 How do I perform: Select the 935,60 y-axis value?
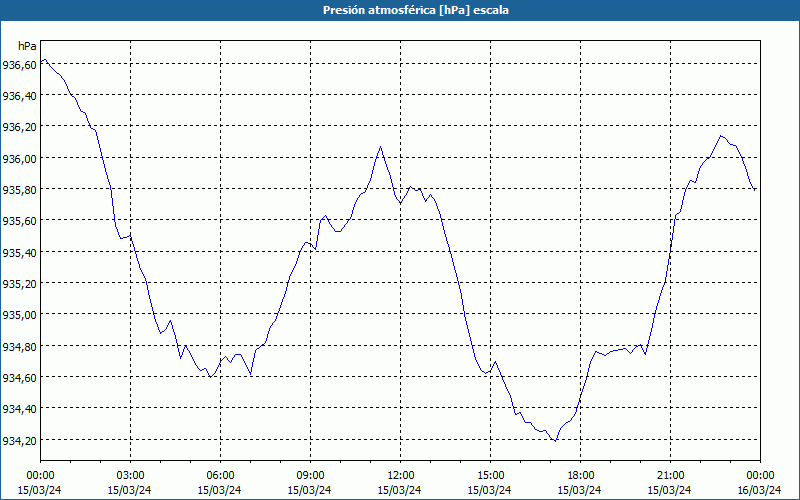point(19,221)
